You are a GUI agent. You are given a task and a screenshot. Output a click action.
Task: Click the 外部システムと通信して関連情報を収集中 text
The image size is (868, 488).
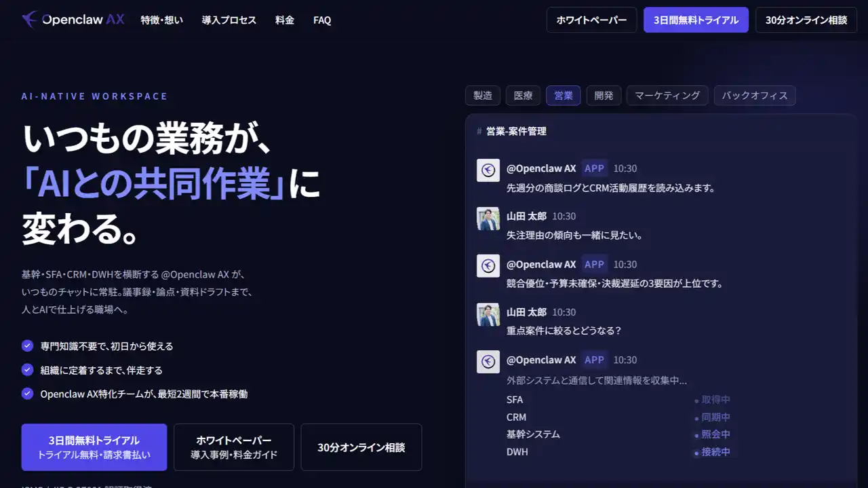click(596, 381)
